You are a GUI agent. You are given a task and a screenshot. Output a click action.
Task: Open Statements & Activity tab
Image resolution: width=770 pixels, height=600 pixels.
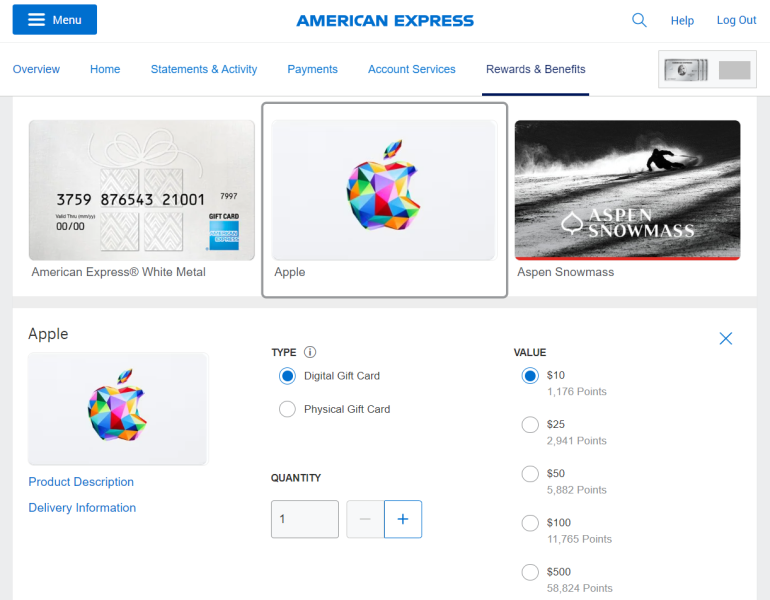tap(204, 69)
